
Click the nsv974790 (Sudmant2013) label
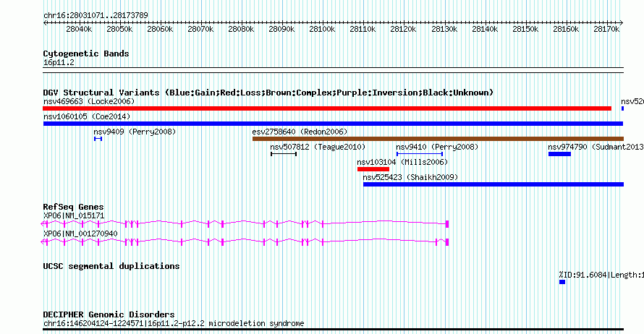596,147
